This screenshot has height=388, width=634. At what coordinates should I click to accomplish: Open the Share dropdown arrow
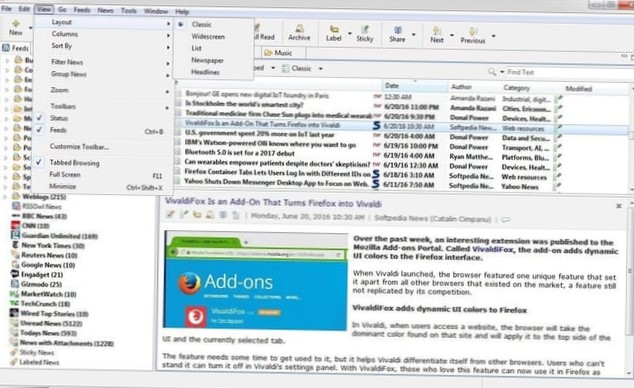413,34
